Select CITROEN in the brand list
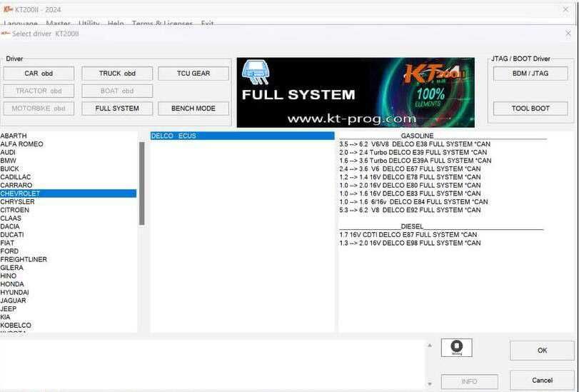The width and height of the screenshot is (579, 392). point(69,210)
